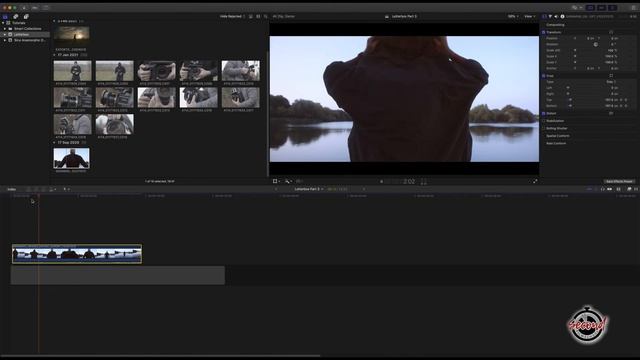Select the lake clip thumbnail under 17 Sep 2020
This screenshot has width=640, height=360.
71,158
